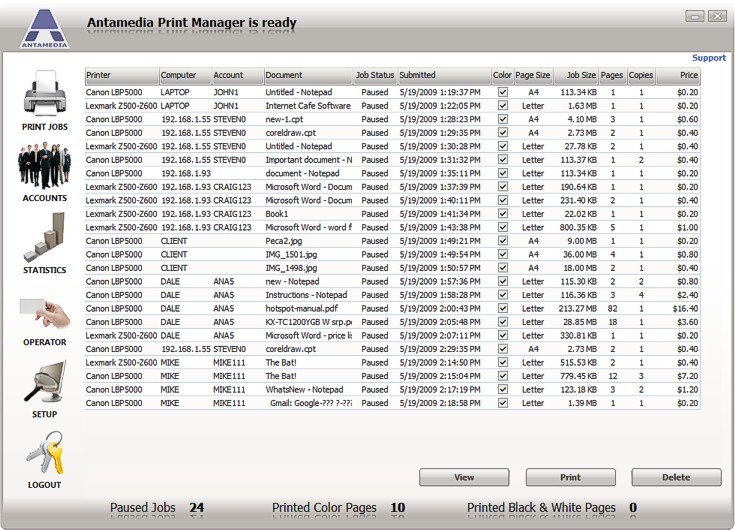Screen dimensions: 735x530
Task: Toggle Color checkbox for Gmail job
Action: pos(502,403)
